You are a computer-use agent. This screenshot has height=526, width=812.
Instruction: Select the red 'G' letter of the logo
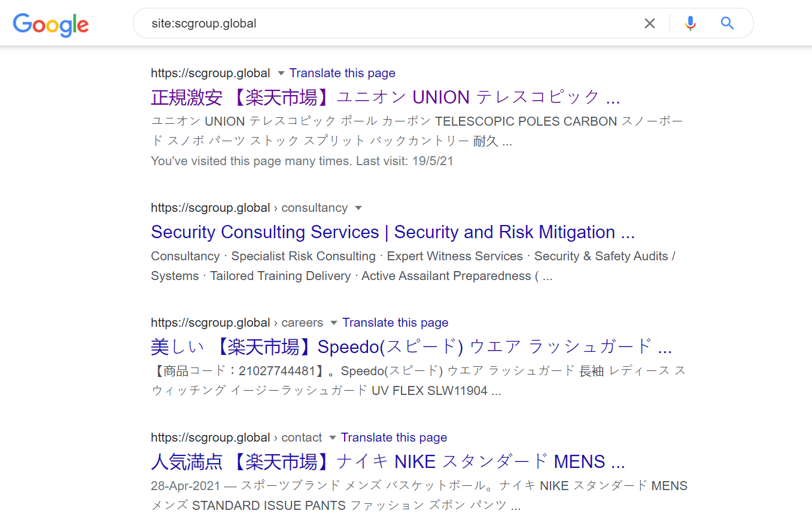[38, 27]
